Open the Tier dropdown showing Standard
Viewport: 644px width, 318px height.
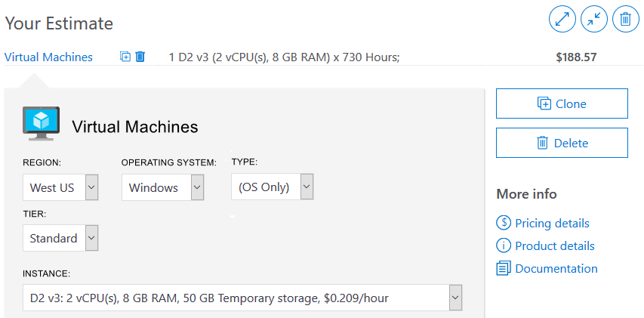[60, 238]
